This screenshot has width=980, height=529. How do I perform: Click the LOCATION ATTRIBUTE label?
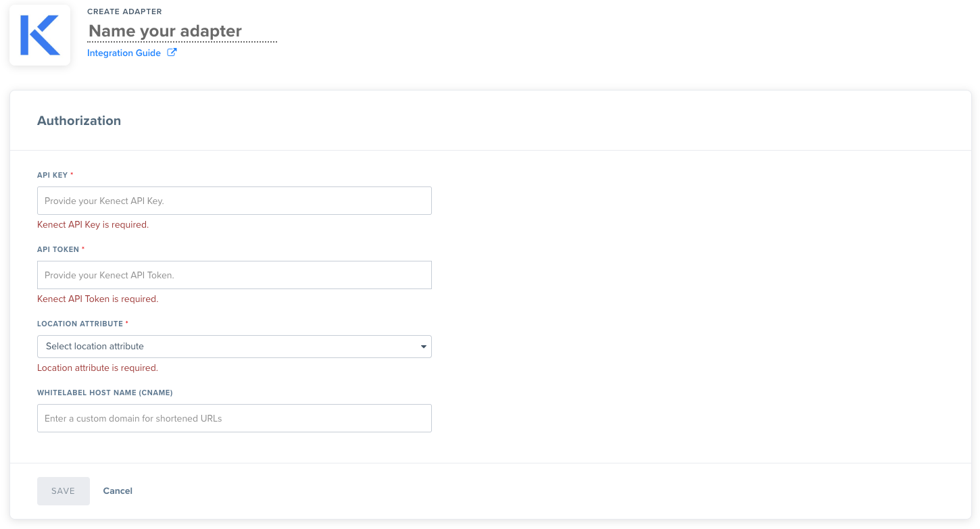tap(80, 324)
